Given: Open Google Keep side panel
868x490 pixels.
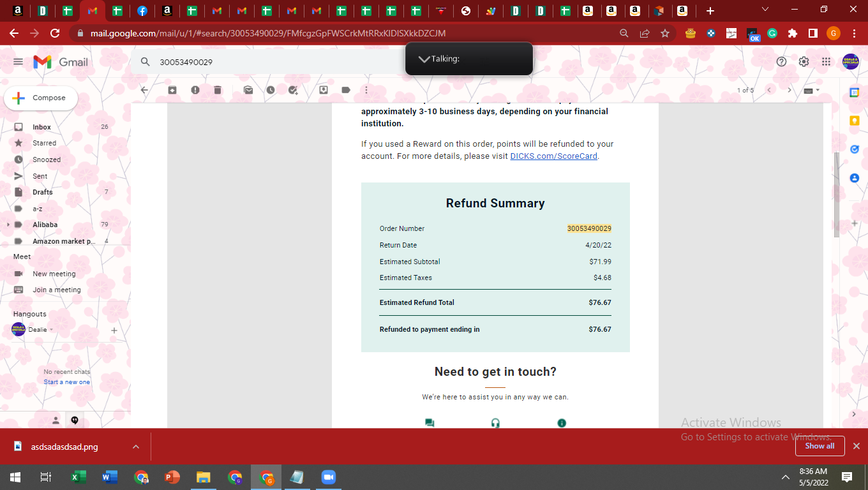Looking at the screenshot, I should (855, 121).
